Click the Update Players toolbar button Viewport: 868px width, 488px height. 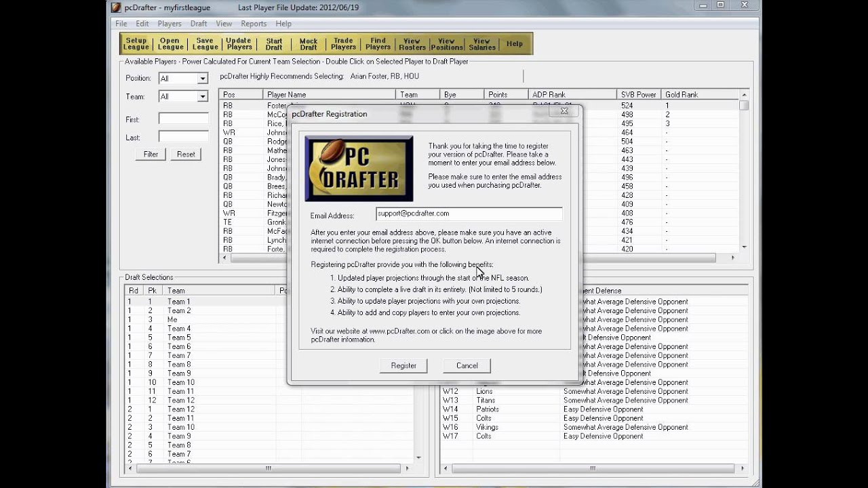[239, 44]
